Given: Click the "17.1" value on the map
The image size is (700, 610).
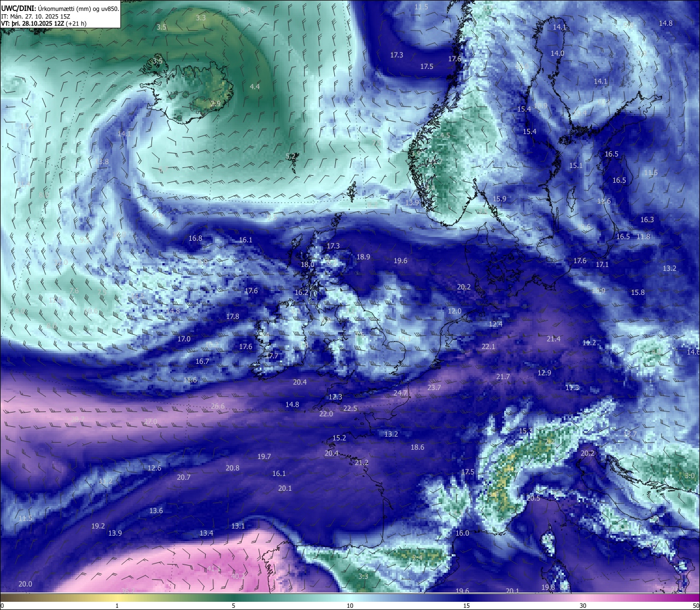Looking at the screenshot, I should coord(602,264).
